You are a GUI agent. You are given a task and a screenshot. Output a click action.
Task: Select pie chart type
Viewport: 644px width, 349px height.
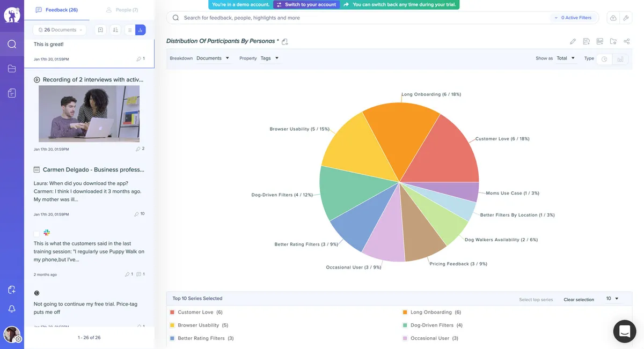(604, 59)
